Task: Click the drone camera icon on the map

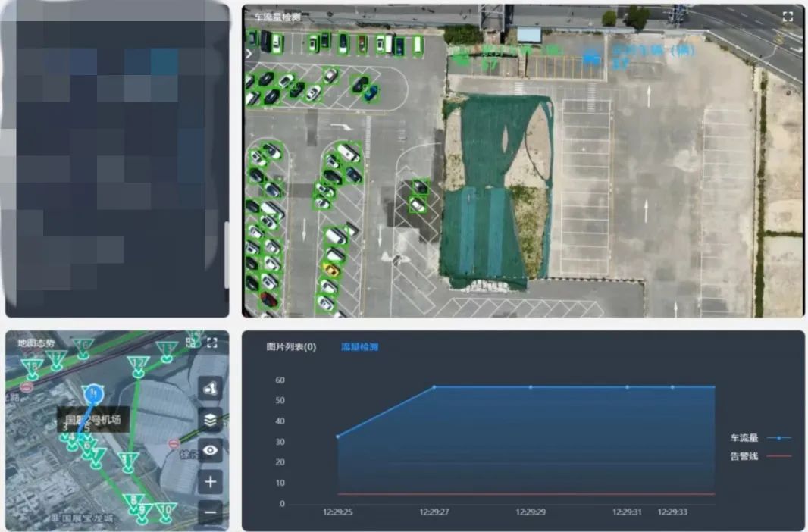Action: 210,389
